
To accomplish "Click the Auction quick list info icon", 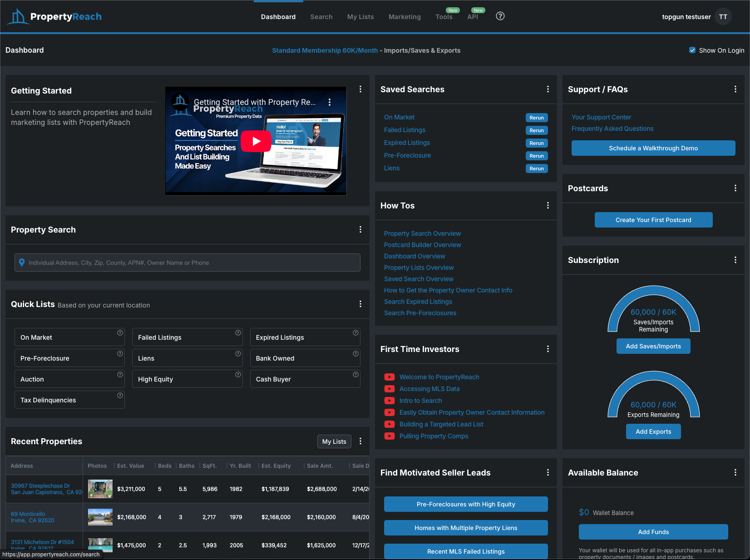I will 120,375.
